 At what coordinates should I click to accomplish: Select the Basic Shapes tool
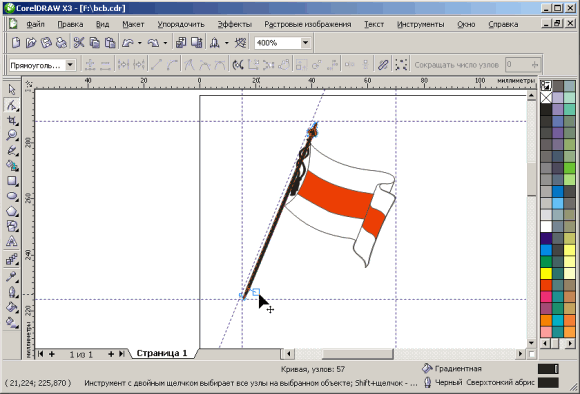pyautogui.click(x=12, y=226)
